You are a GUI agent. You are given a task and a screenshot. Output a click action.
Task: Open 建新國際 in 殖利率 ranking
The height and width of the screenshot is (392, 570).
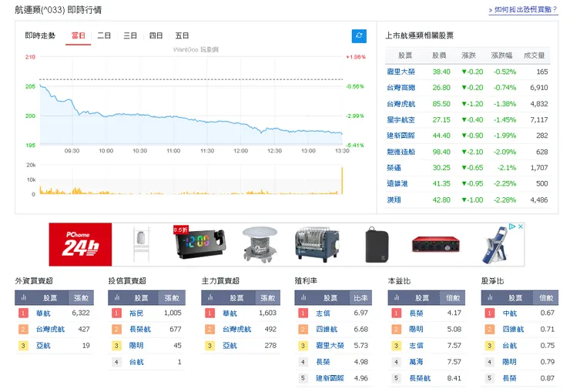click(x=330, y=378)
